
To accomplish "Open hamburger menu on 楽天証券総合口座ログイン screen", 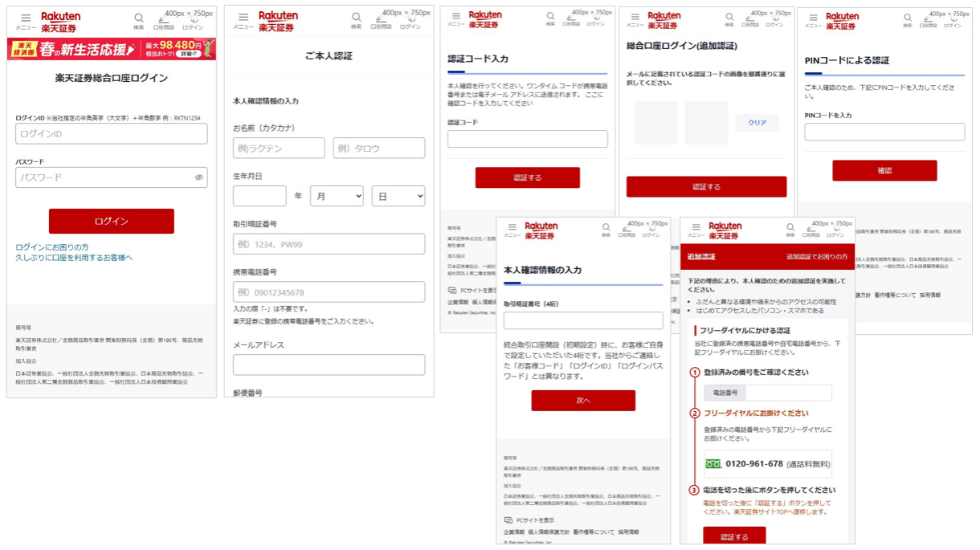I will click(x=26, y=18).
